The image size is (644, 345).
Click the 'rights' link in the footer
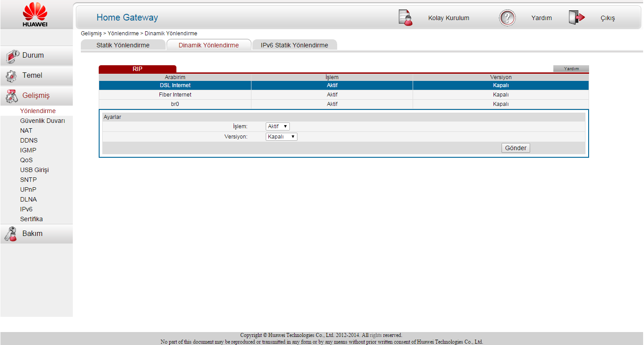point(376,335)
